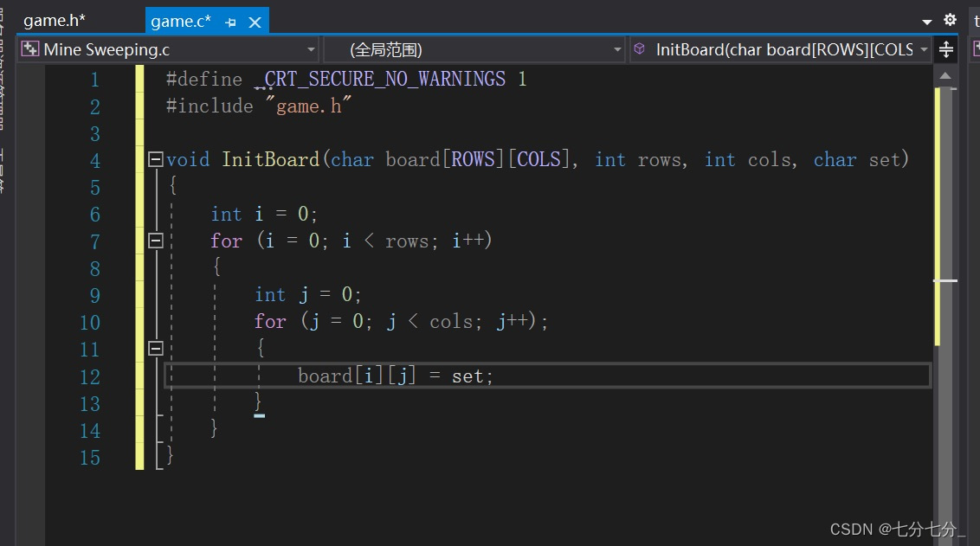Click 'int j = 0;' on line 9
Viewport: 980px width, 546px height.
pos(308,294)
